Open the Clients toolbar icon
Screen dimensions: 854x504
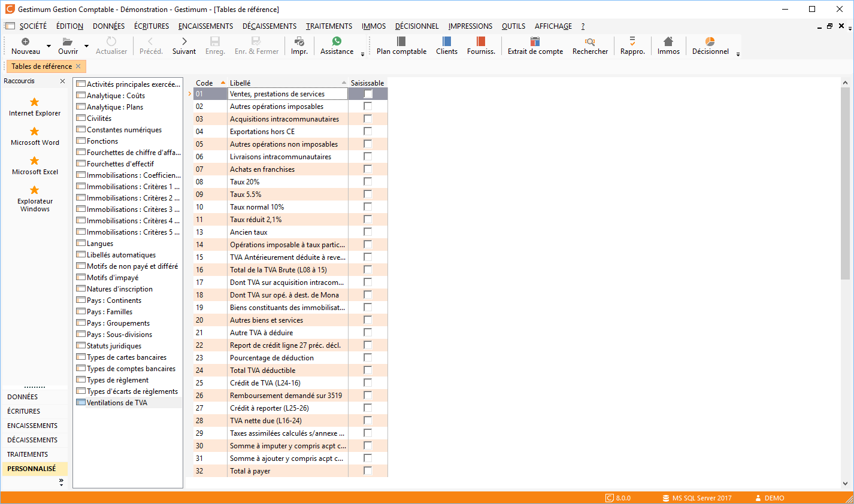pyautogui.click(x=447, y=41)
